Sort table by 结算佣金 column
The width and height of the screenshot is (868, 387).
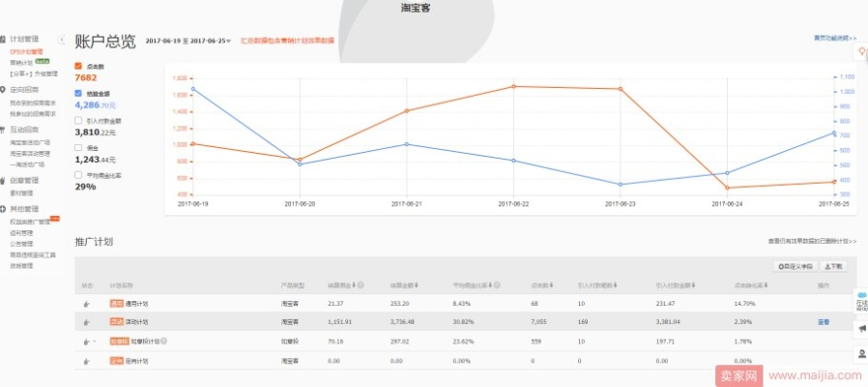click(x=340, y=285)
